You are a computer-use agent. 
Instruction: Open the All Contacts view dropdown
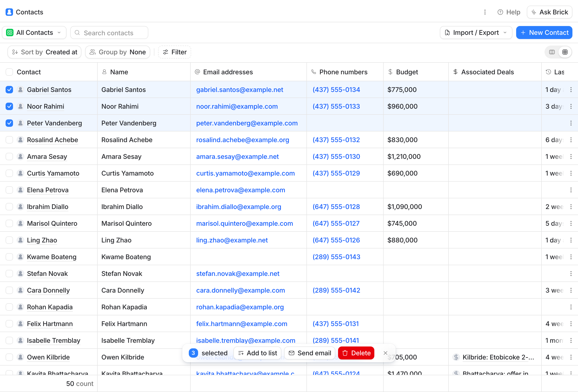34,33
